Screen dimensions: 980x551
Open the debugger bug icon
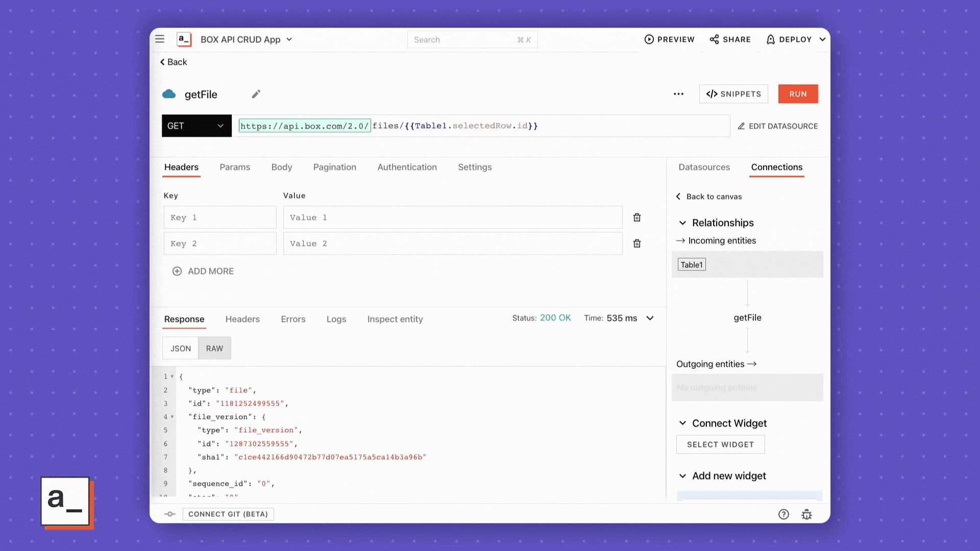point(806,514)
